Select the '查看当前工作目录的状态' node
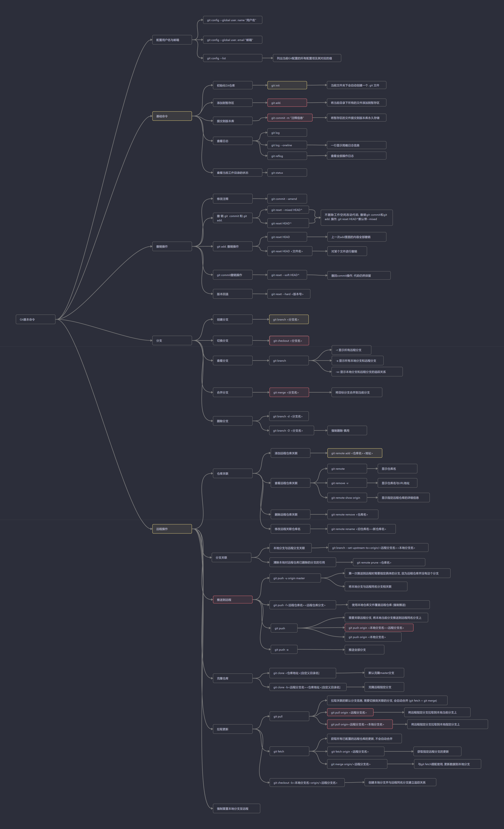This screenshot has height=829, width=504. pos(237,173)
